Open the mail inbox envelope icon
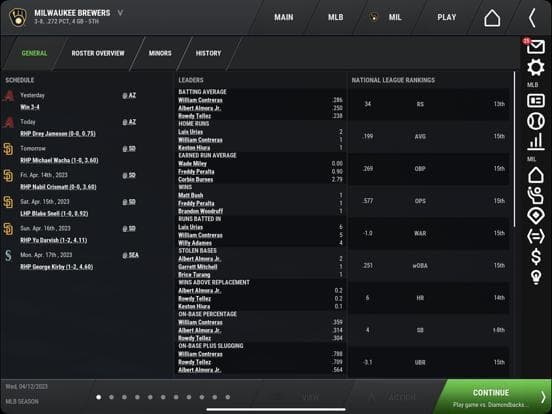The width and height of the screenshot is (552, 414). [x=535, y=47]
